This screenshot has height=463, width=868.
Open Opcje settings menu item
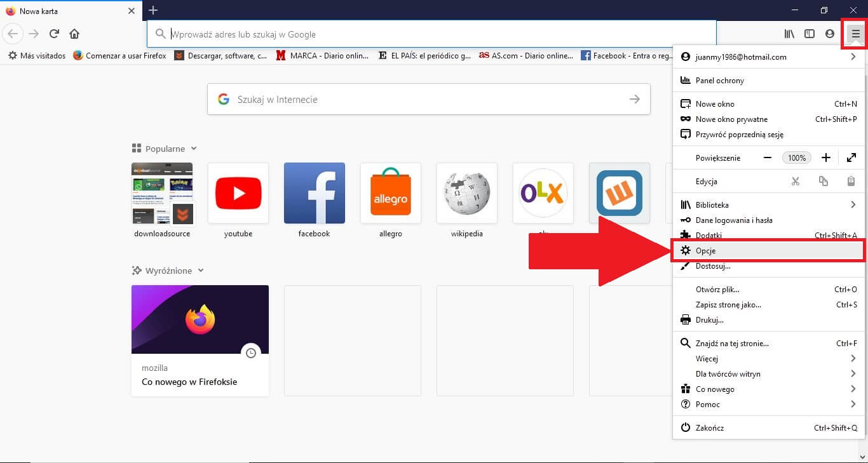[769, 250]
